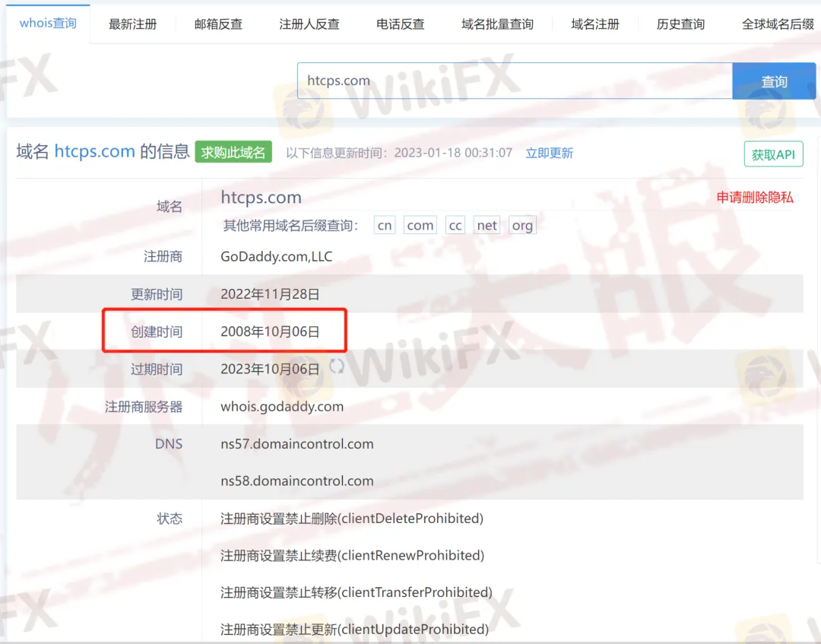Check the com domain suffix
This screenshot has height=644, width=821.
[x=420, y=225]
